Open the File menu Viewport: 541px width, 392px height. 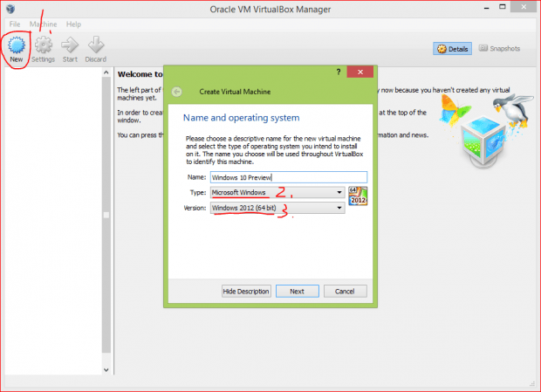[x=15, y=24]
